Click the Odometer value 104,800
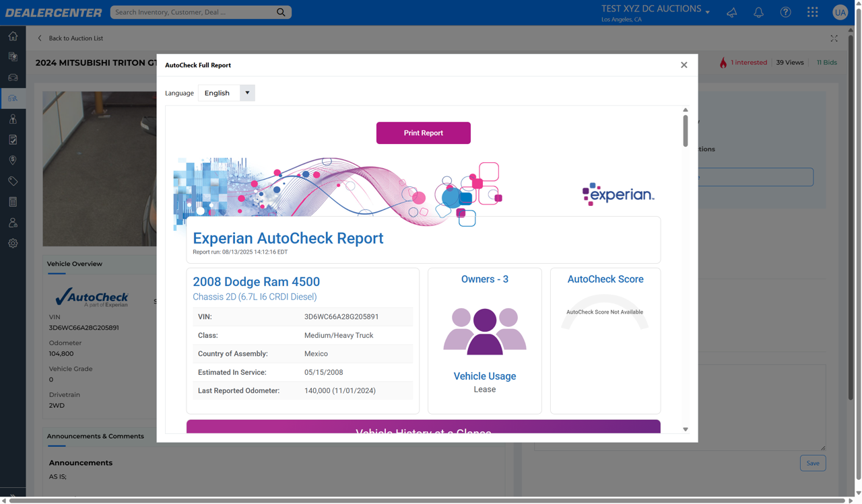Viewport: 862px width, 504px height. [x=61, y=353]
